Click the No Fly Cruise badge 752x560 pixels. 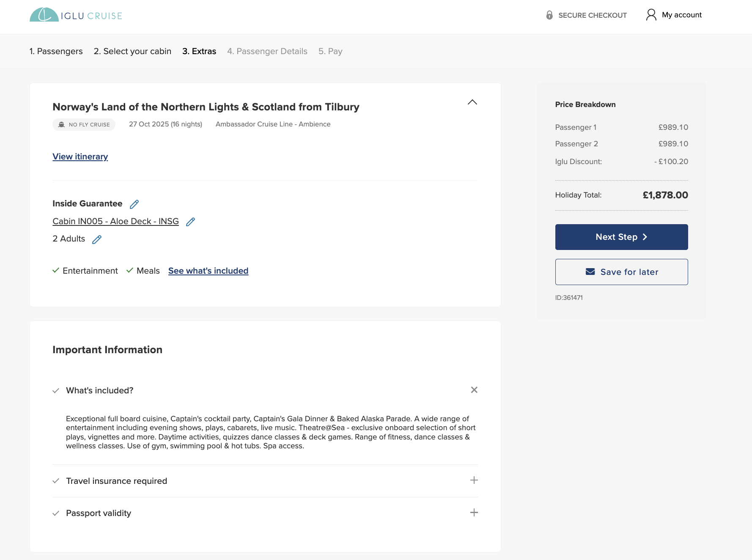click(x=84, y=124)
